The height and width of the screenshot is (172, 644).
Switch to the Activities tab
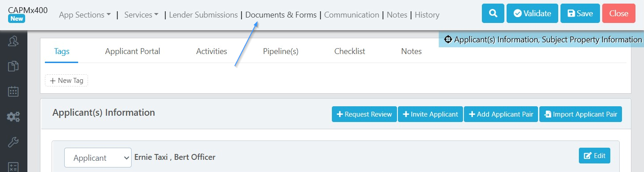click(x=212, y=51)
